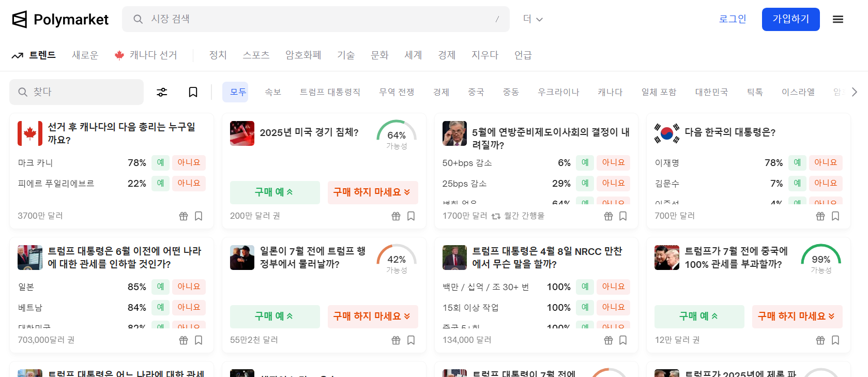This screenshot has height=377, width=868.
Task: Click 구매 하지 마세요 on 2025 recession card
Action: (373, 192)
